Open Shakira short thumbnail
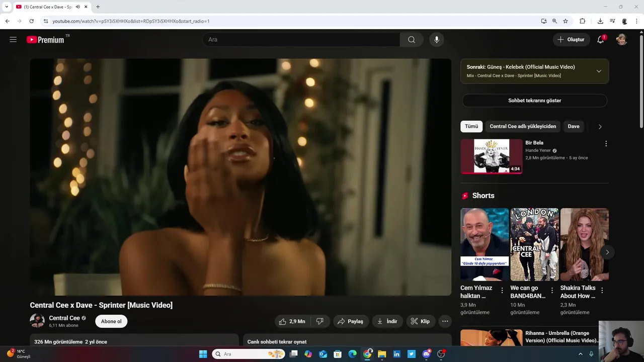This screenshot has width=644, height=362. click(x=585, y=244)
